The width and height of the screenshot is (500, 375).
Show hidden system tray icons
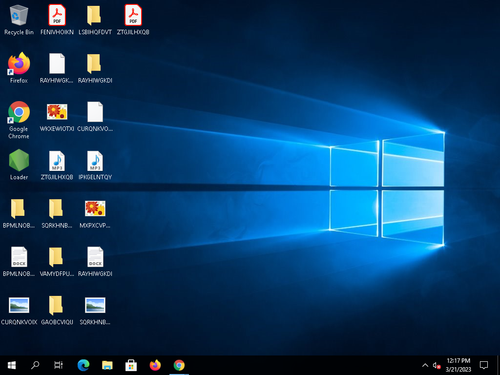[x=425, y=365]
